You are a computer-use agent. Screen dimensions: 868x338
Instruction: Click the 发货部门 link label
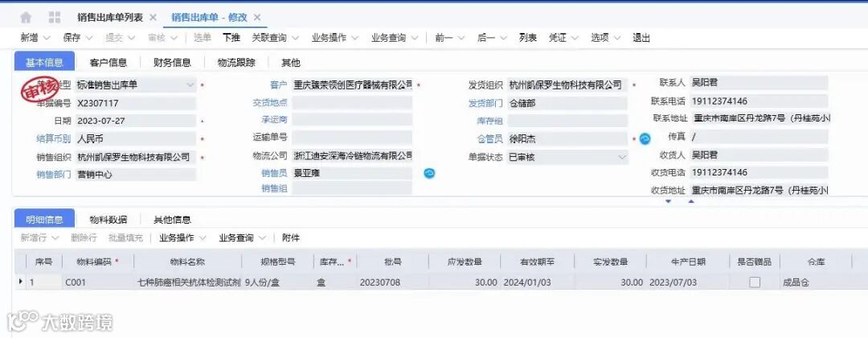pos(485,103)
